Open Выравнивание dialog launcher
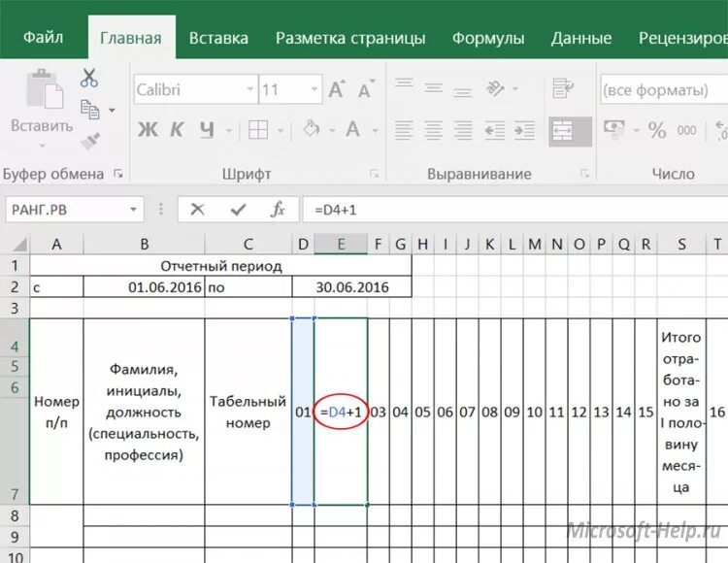This screenshot has height=563, width=728. 584,174
